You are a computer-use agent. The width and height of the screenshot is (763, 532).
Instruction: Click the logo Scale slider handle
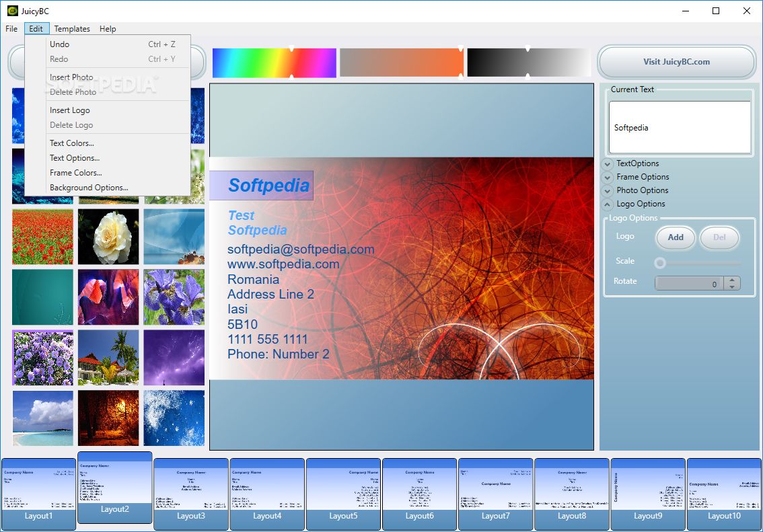660,263
